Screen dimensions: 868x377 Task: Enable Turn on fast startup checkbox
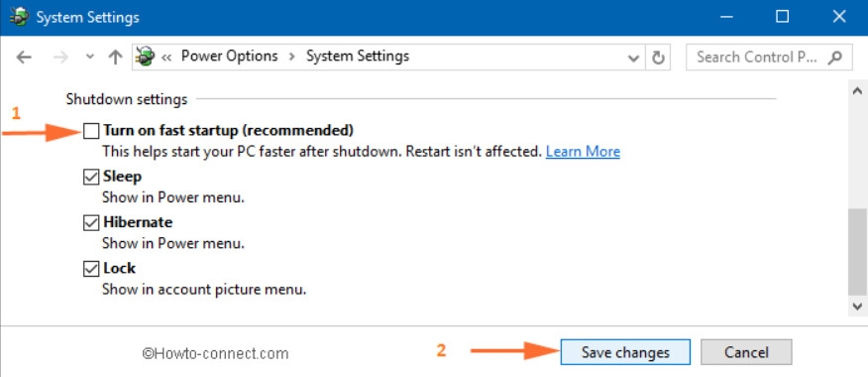91,131
